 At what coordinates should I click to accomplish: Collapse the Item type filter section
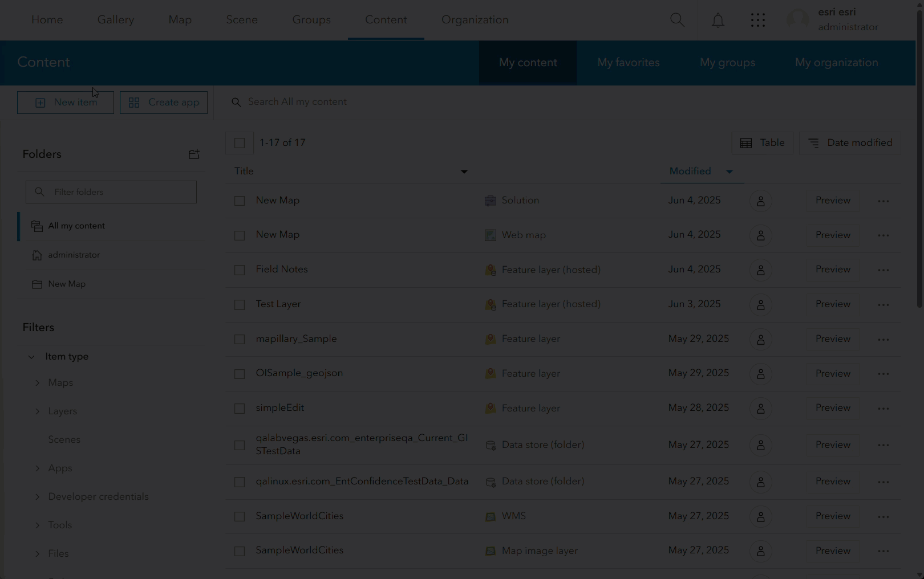pos(31,356)
